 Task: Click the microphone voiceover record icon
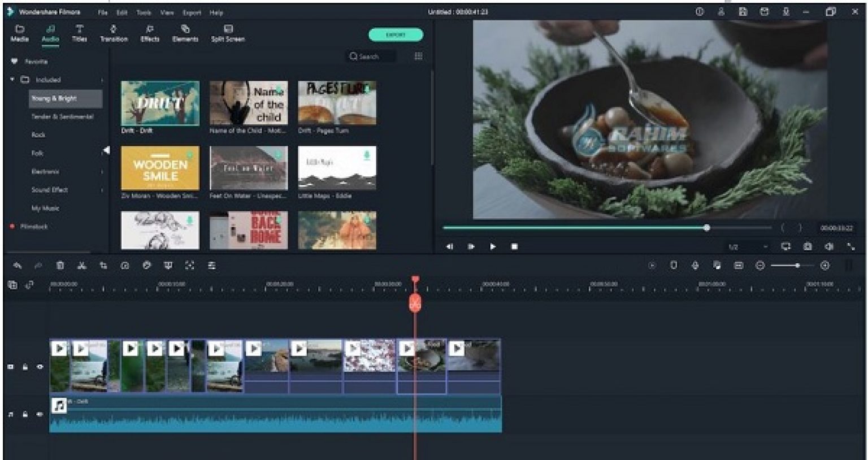(x=695, y=266)
